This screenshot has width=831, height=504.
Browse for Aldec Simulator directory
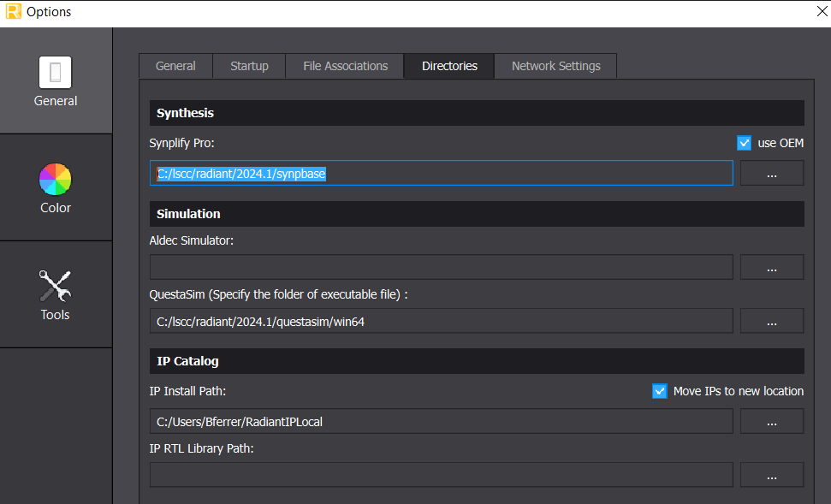tap(772, 267)
